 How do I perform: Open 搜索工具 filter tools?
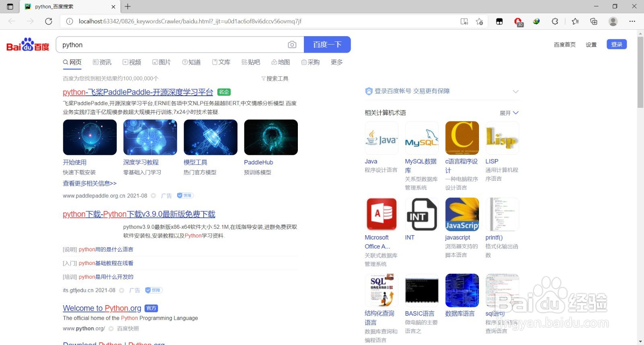click(275, 78)
